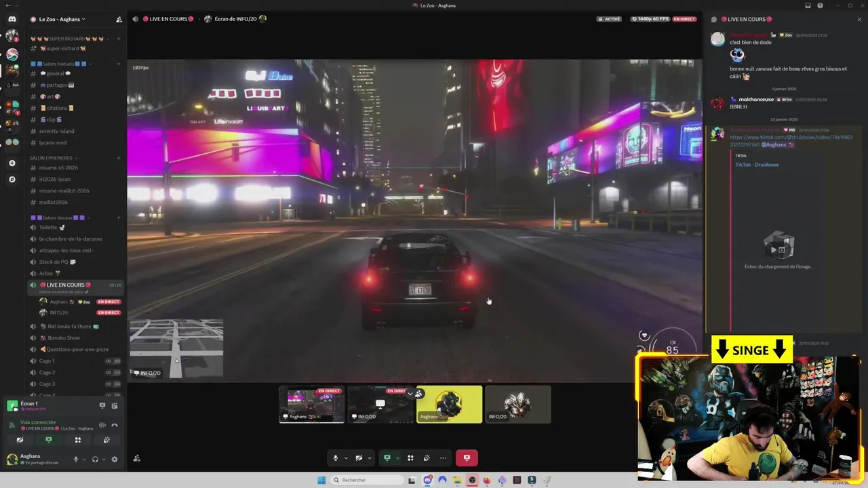
Task: Add channel to SALON EPHEMERES category
Action: [119, 158]
